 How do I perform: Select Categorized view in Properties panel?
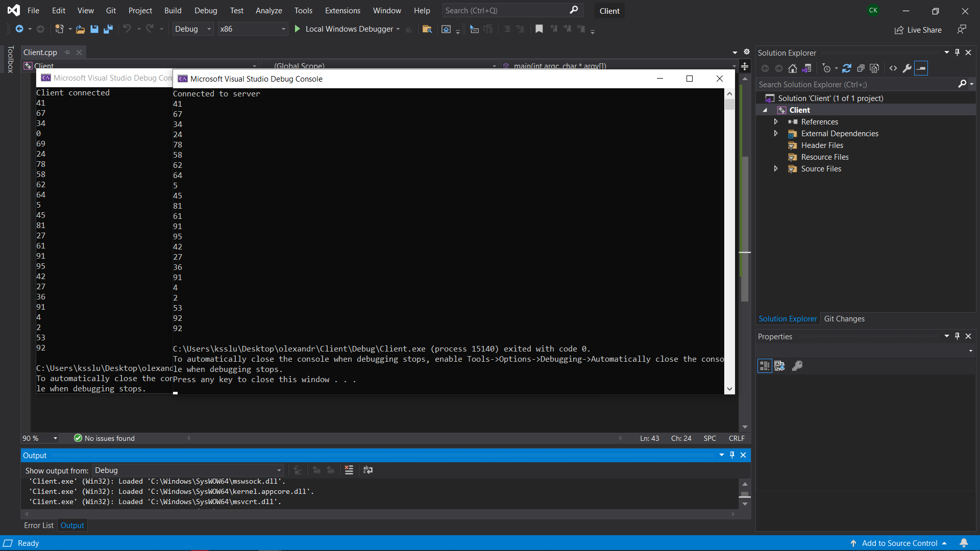tap(765, 366)
